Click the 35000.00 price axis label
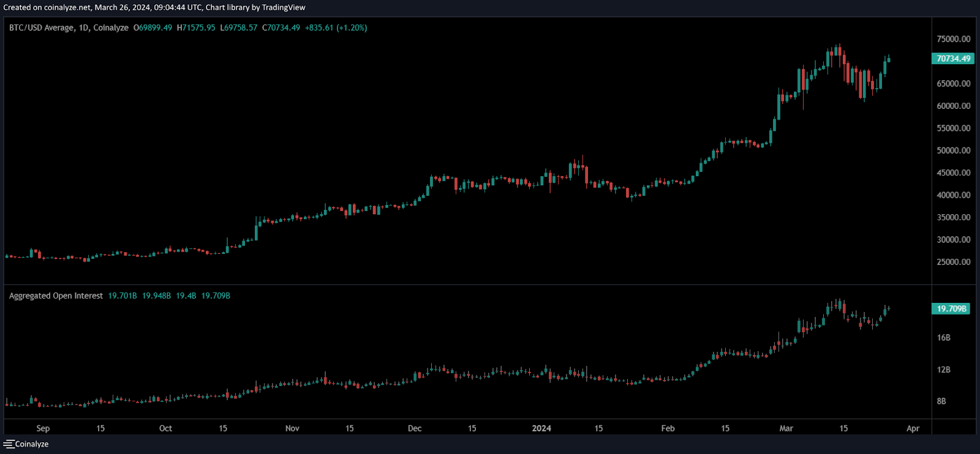The image size is (980, 454). click(953, 217)
